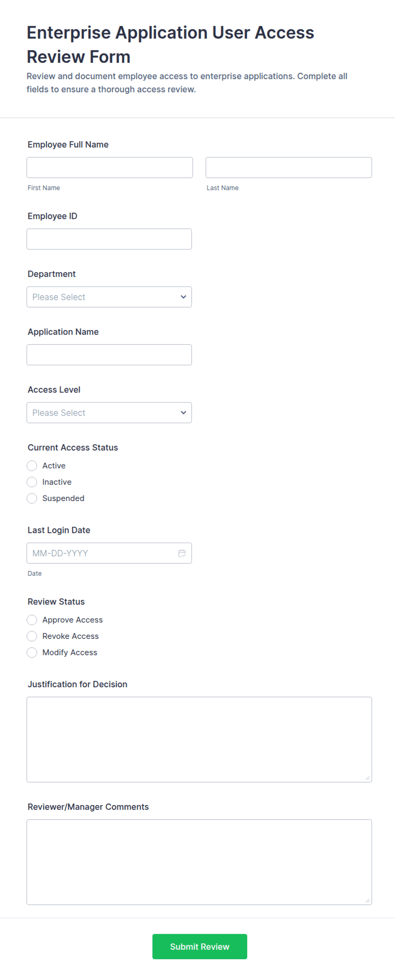Select the Active access status radio

coord(32,466)
